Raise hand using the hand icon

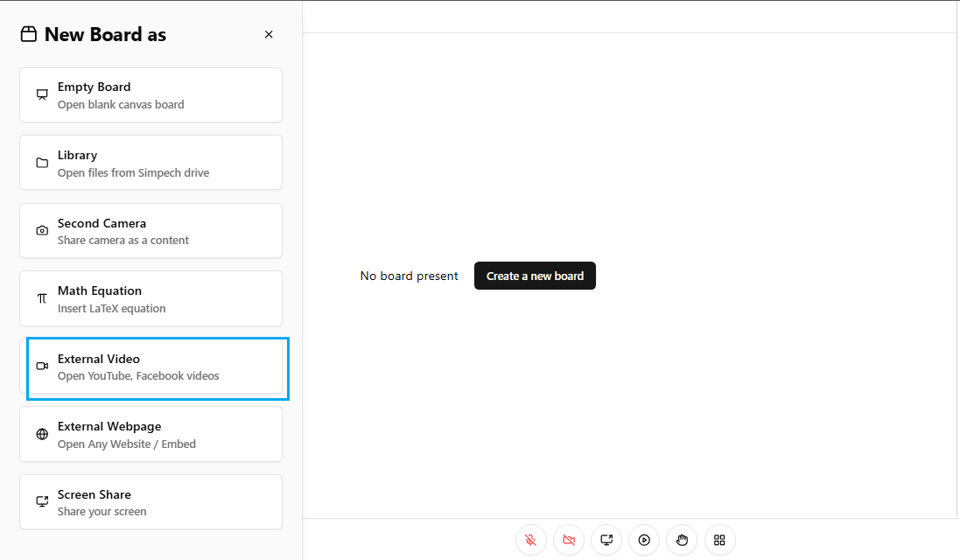682,540
